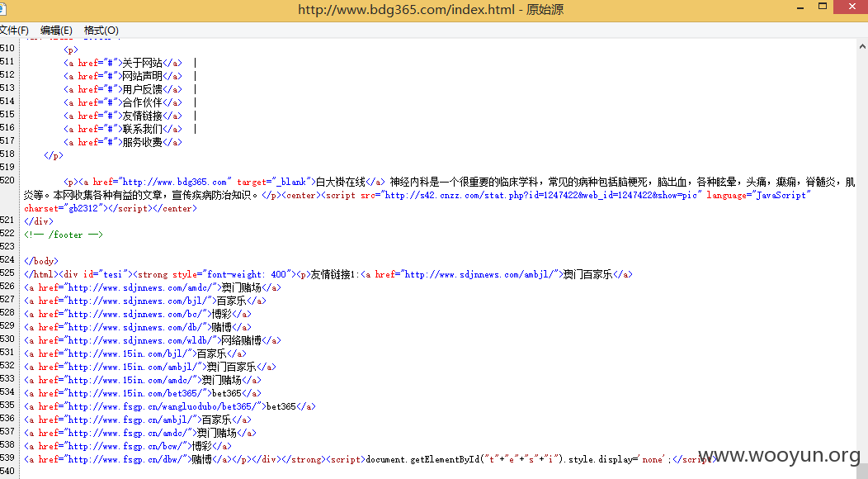Click line number 510

pyautogui.click(x=7, y=48)
